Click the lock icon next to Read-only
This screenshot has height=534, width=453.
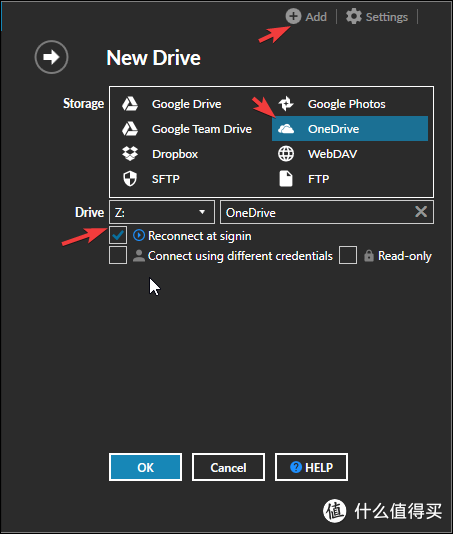tap(369, 255)
